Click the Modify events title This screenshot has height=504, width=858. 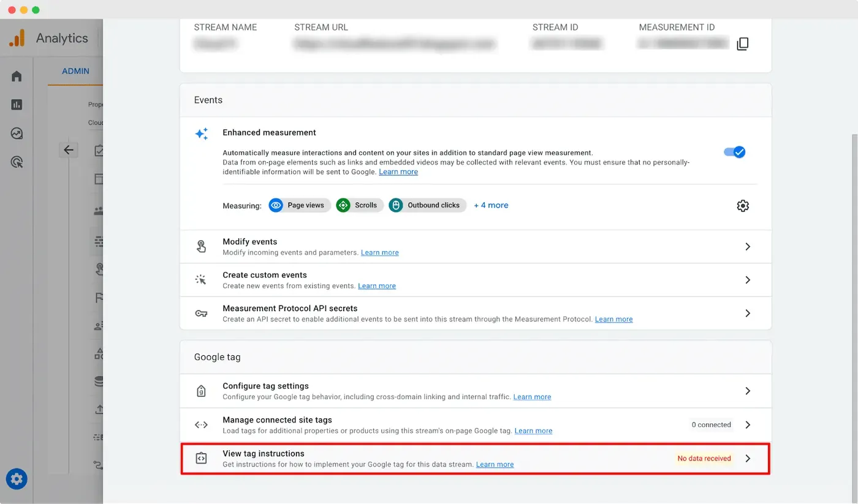[x=250, y=242]
